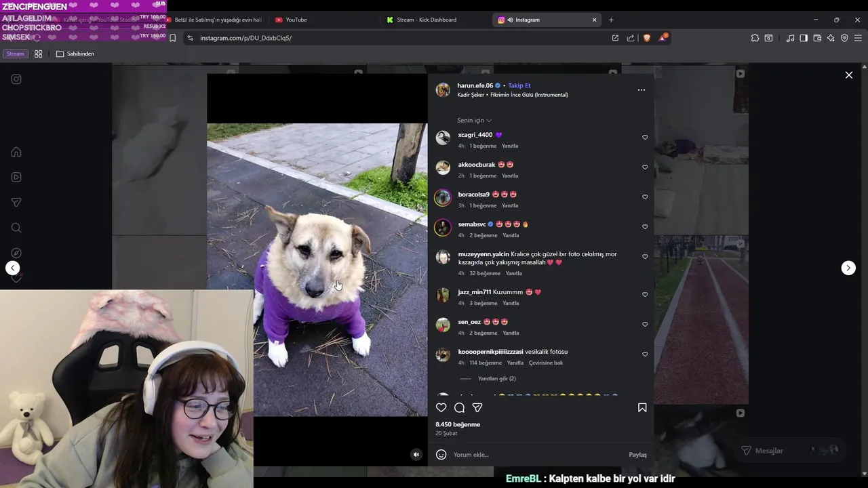Image resolution: width=868 pixels, height=488 pixels.
Task: Click the page's vertical scrollbar
Action: (864, 269)
